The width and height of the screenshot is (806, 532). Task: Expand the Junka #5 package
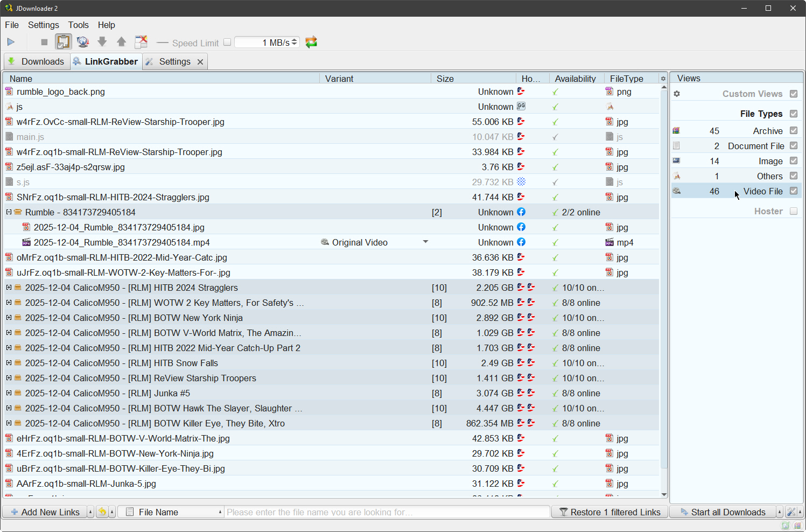point(9,393)
